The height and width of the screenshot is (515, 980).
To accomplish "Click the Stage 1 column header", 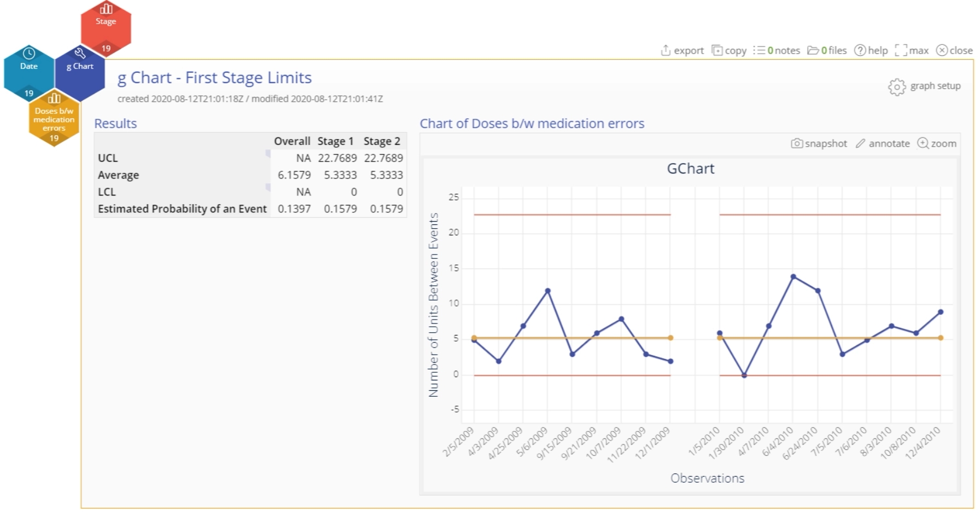I will pyautogui.click(x=335, y=141).
